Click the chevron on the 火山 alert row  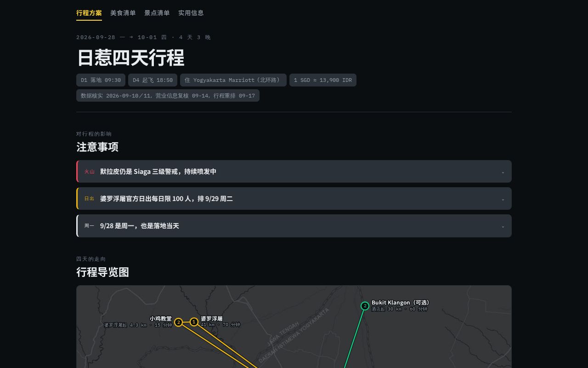point(503,172)
